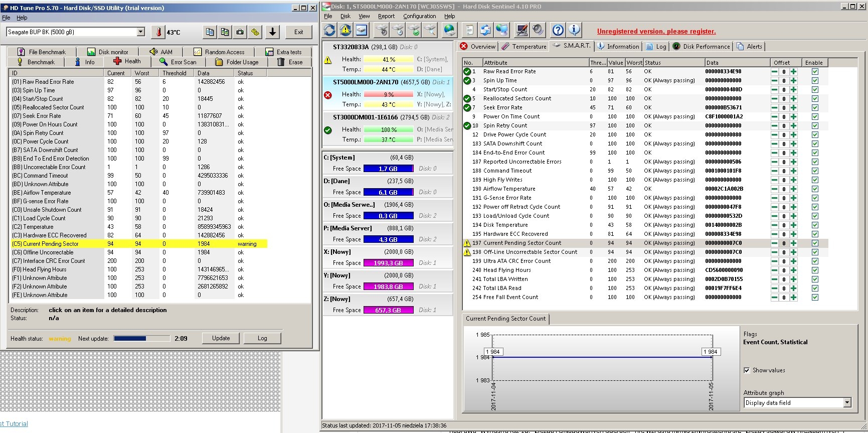Click the notepad report icon in the toolbar
The image size is (868, 433).
click(x=469, y=30)
